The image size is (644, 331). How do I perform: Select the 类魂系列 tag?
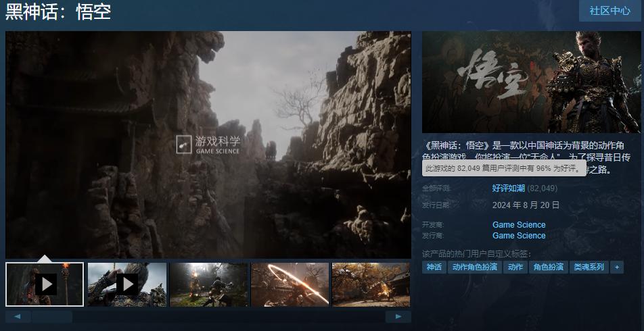click(589, 267)
